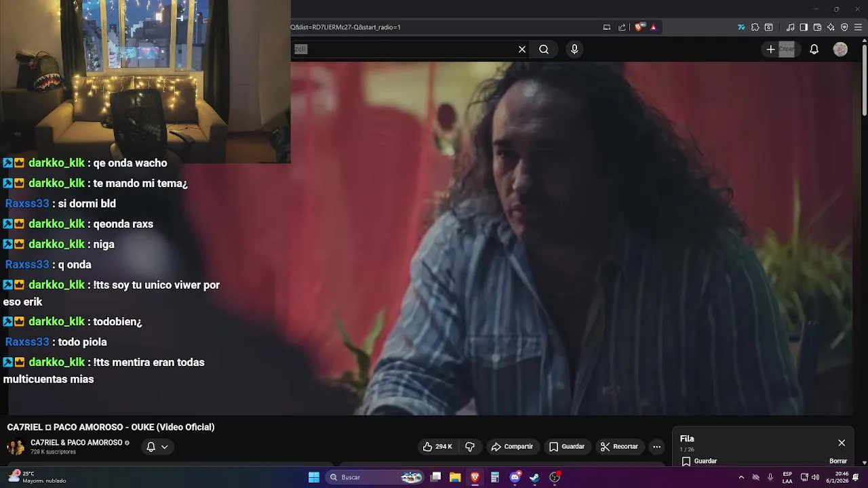Open File Explorer from the taskbar
The width and height of the screenshot is (868, 488).
click(456, 477)
